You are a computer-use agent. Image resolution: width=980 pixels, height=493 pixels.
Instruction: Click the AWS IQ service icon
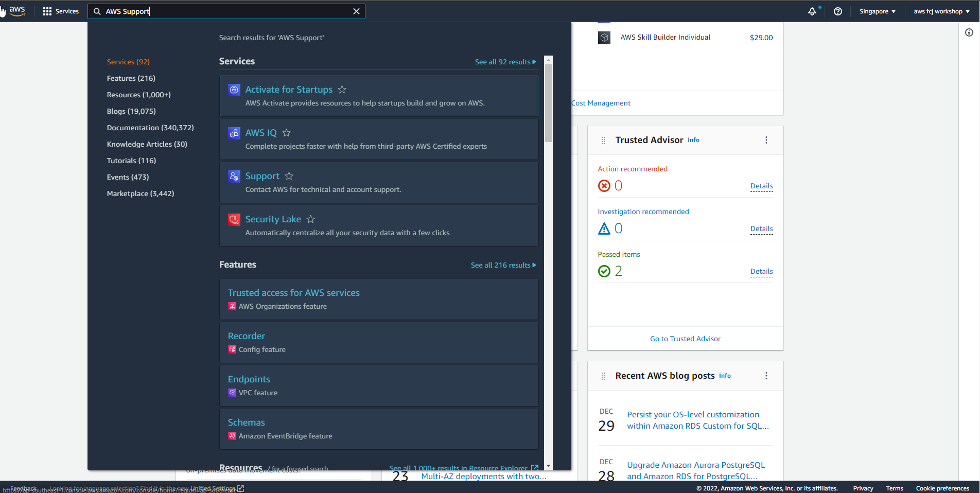point(234,133)
